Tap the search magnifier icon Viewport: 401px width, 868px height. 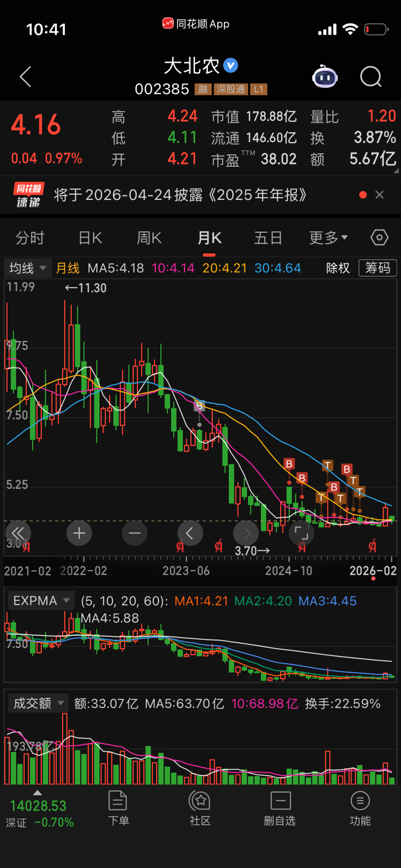pos(371,77)
